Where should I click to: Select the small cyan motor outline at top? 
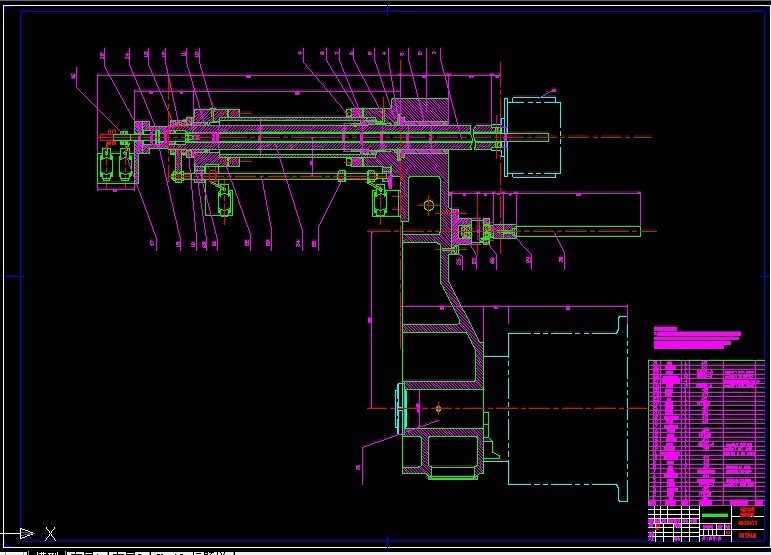(x=532, y=137)
